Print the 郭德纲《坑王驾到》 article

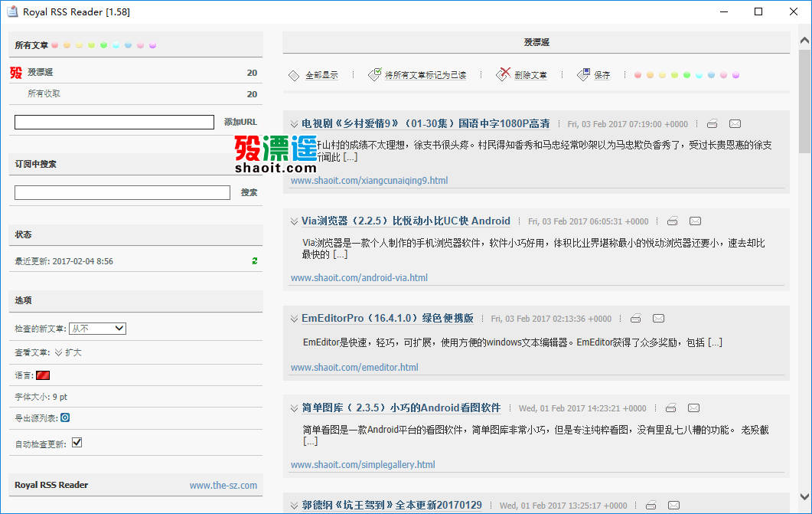651,506
